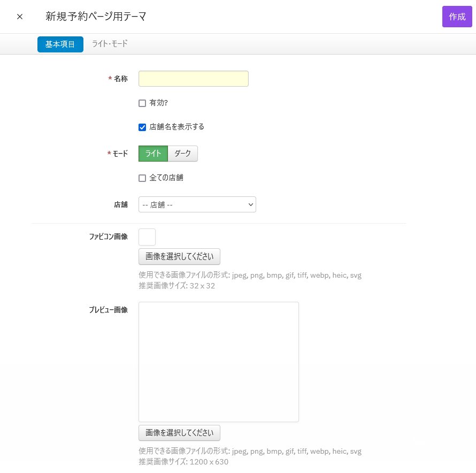Tick the 全ての店舗 checkbox
The height and width of the screenshot is (473, 476).
coord(142,178)
